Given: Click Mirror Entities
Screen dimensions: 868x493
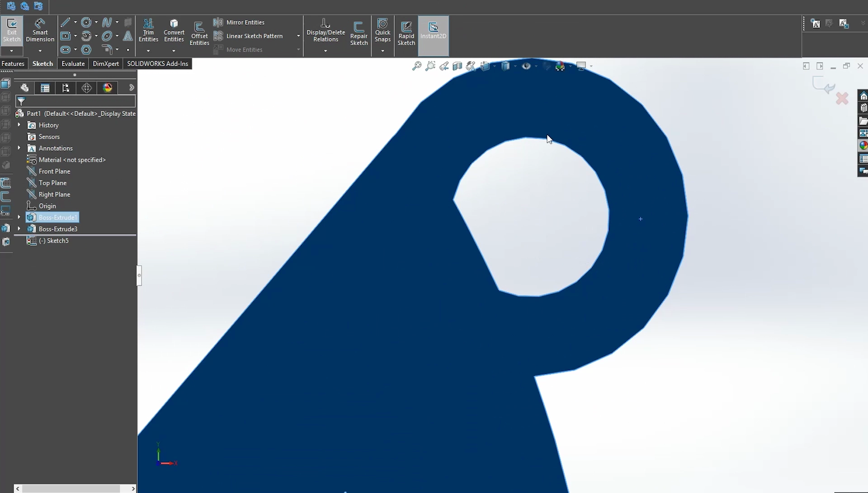Looking at the screenshot, I should click(239, 22).
